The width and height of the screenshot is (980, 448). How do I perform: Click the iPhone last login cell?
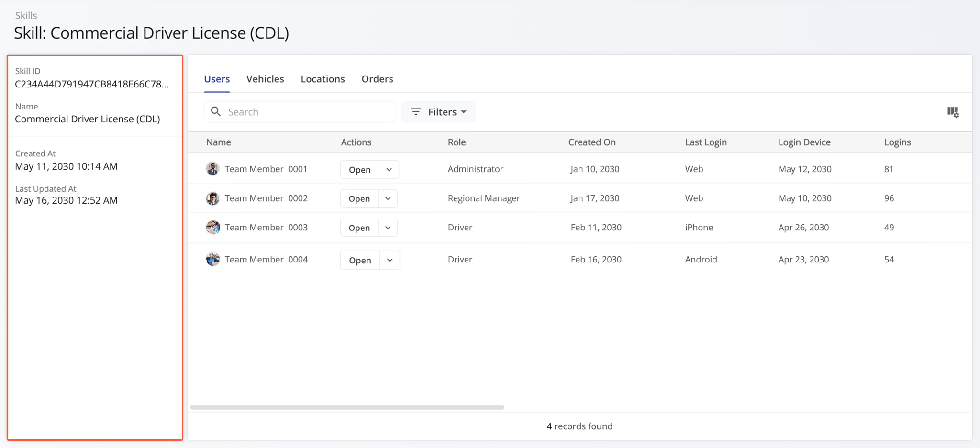[699, 227]
